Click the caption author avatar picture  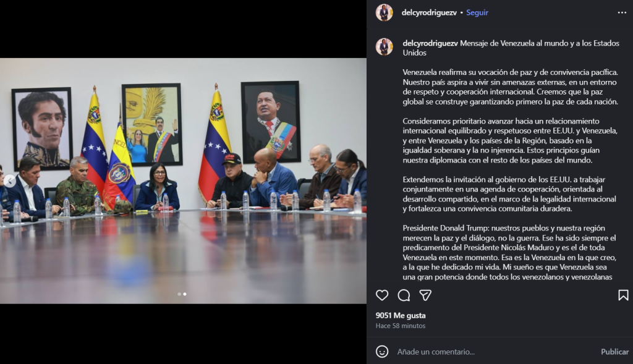click(x=384, y=46)
